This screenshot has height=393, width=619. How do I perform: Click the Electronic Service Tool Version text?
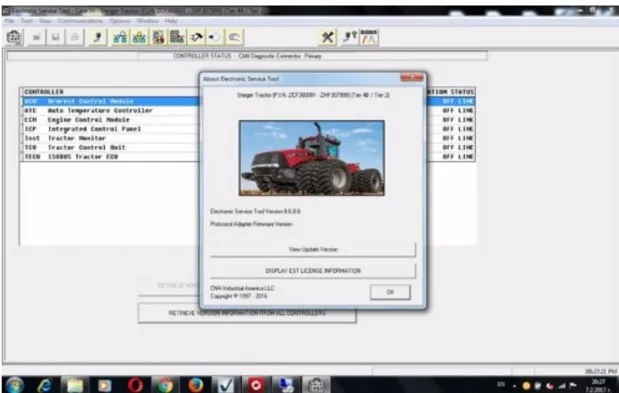[x=255, y=211]
